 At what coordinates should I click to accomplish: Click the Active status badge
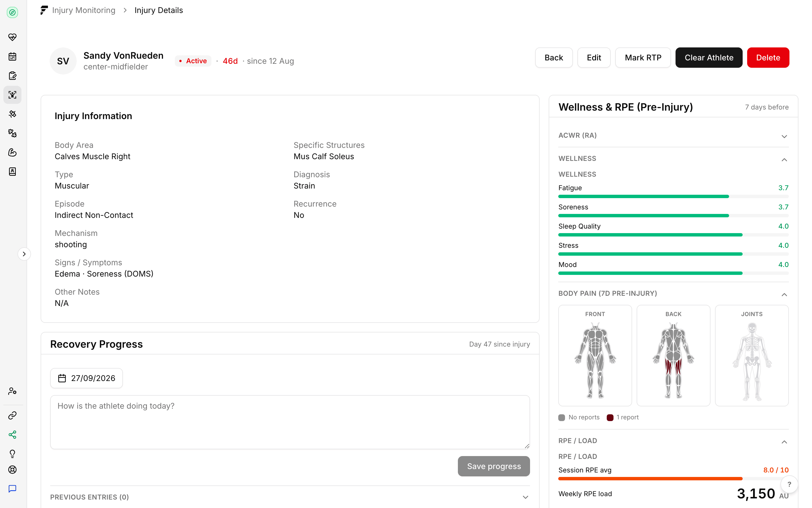(193, 61)
